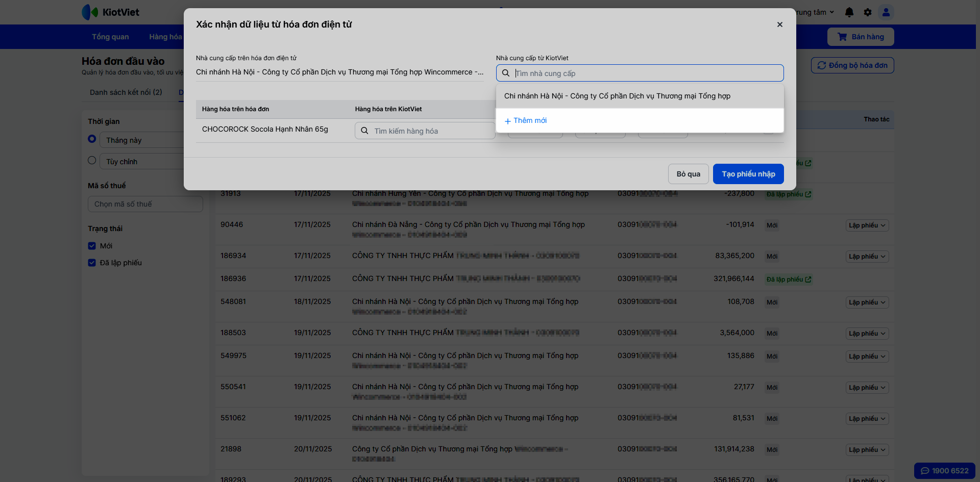Image resolution: width=980 pixels, height=482 pixels.
Task: Switch to 'Danh sách kết nối (2)' tab
Action: (126, 92)
